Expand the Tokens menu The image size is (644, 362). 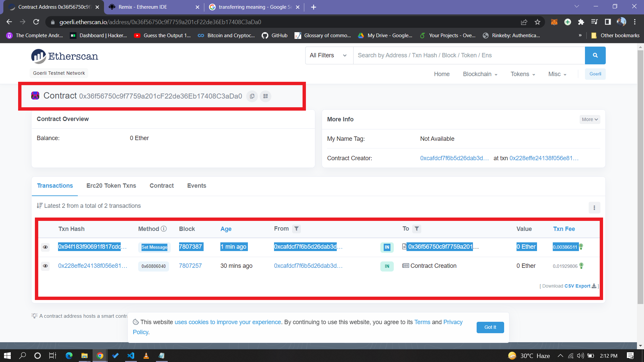523,74
